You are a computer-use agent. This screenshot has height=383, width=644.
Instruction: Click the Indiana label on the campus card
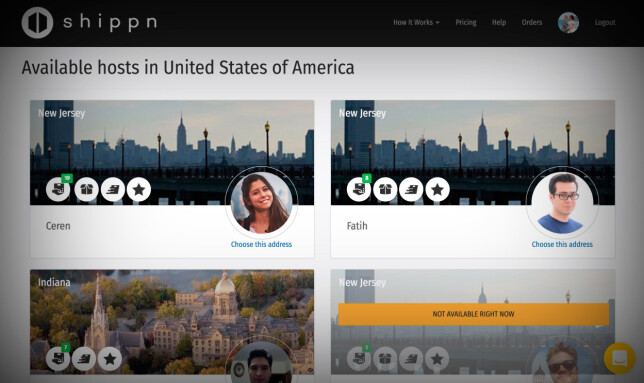[x=54, y=282]
